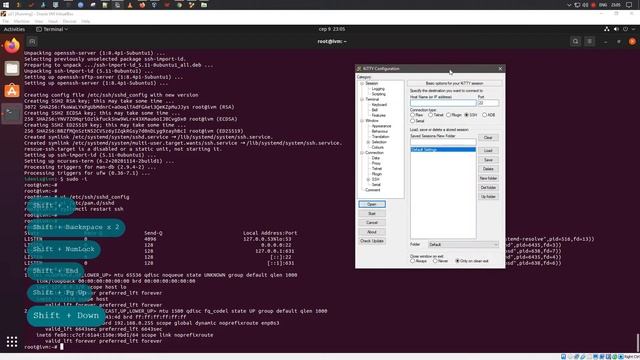
Task: Open Activities overview
Action: coord(14,29)
